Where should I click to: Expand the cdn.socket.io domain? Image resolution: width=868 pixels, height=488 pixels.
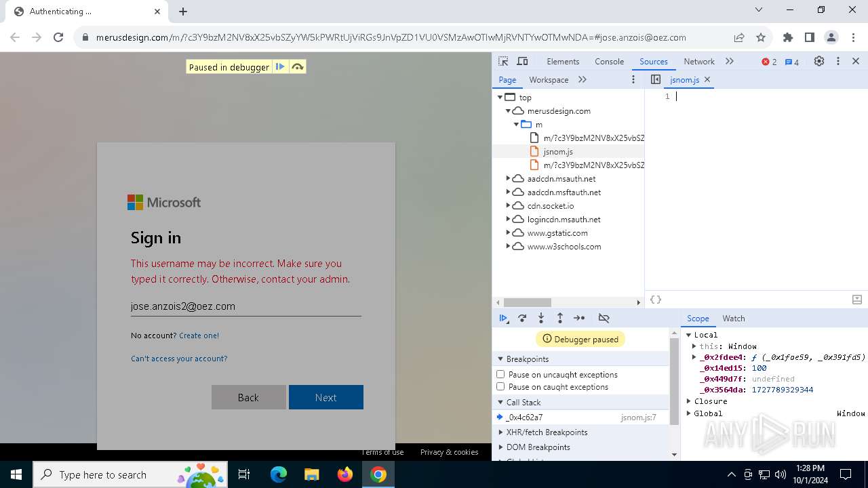[508, 205]
